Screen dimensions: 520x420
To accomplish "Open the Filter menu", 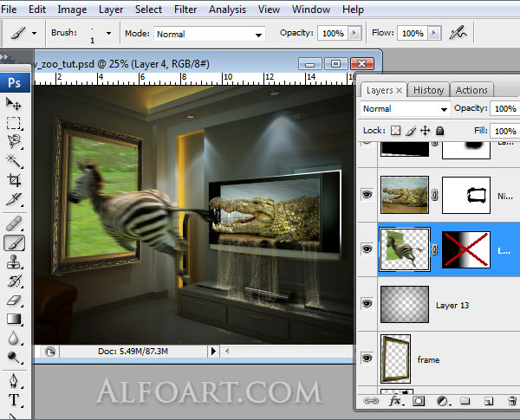I will point(185,10).
